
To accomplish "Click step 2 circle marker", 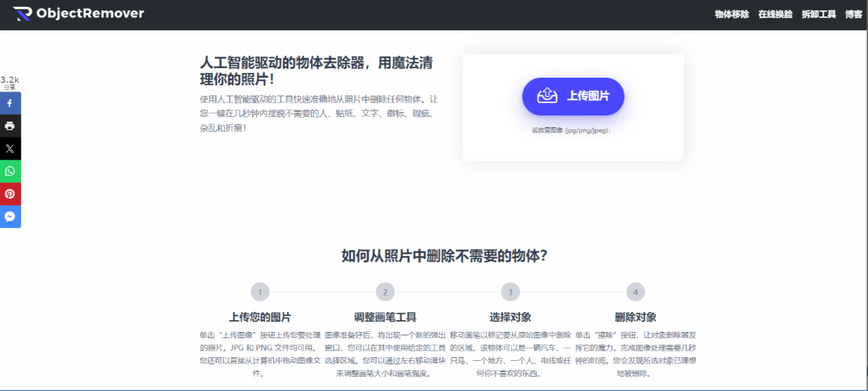I will 385,292.
